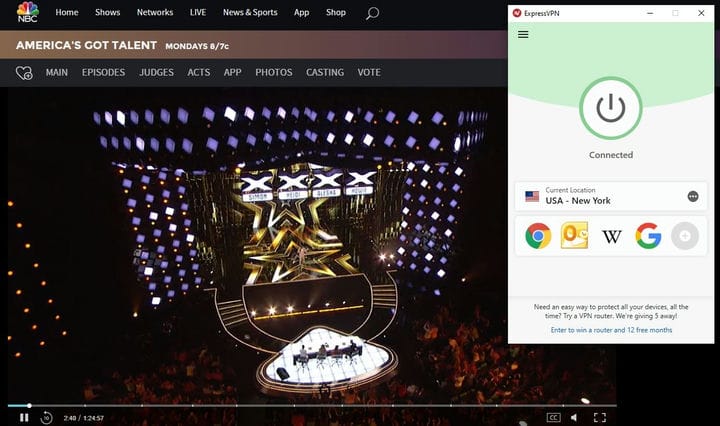Click the Connected status text
The image size is (720, 426).
coord(611,155)
